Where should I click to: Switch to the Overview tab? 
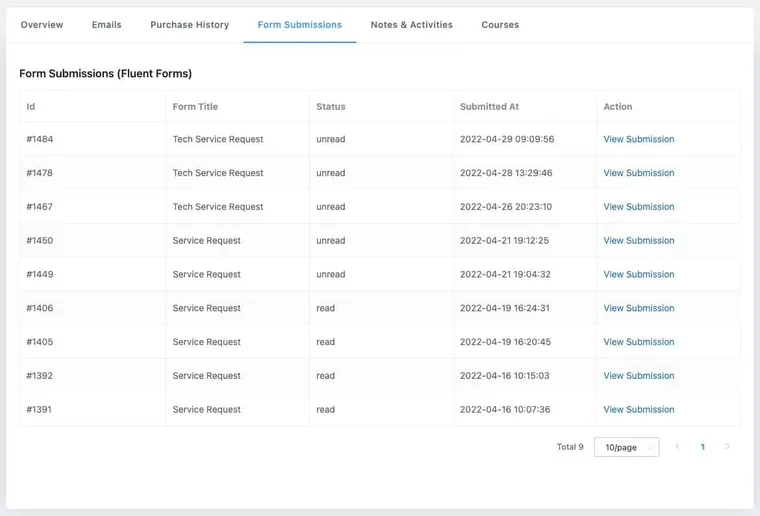tap(42, 25)
